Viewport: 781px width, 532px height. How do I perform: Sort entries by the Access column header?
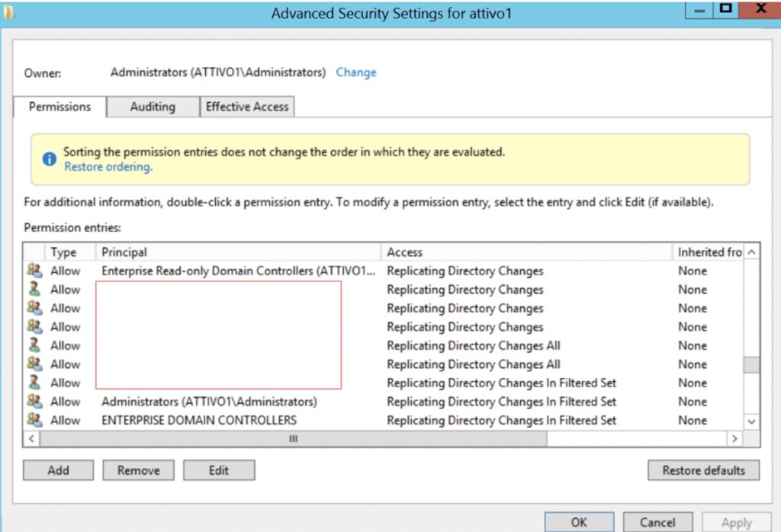528,252
